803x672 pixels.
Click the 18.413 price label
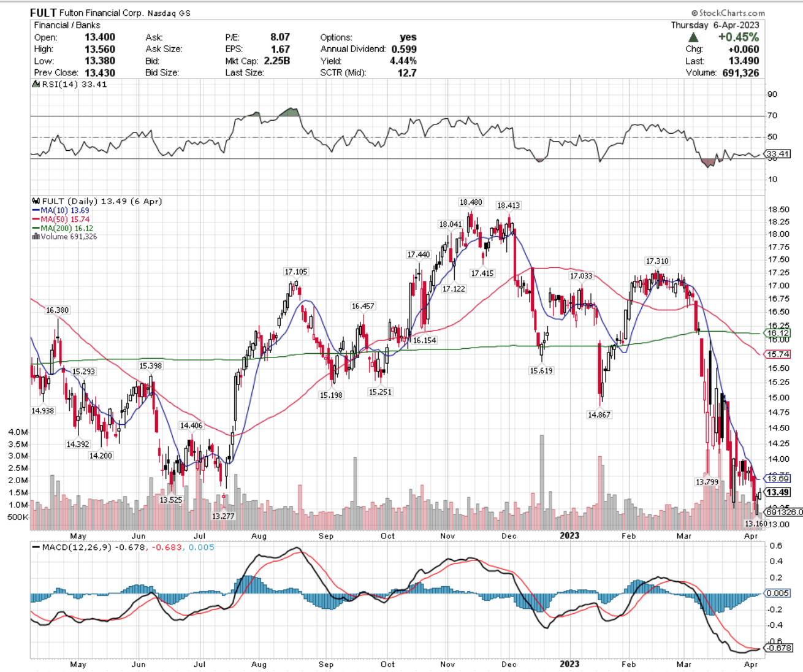pyautogui.click(x=508, y=205)
